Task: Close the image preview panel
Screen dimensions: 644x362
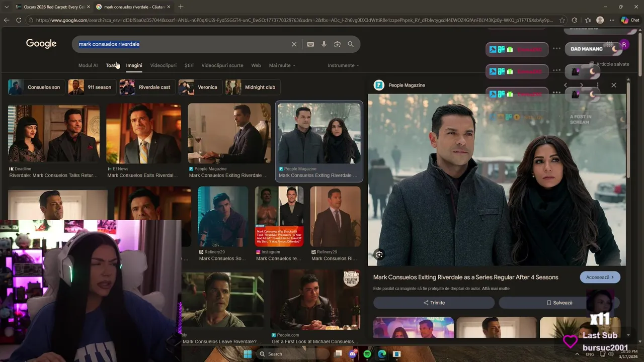Action: tap(614, 85)
